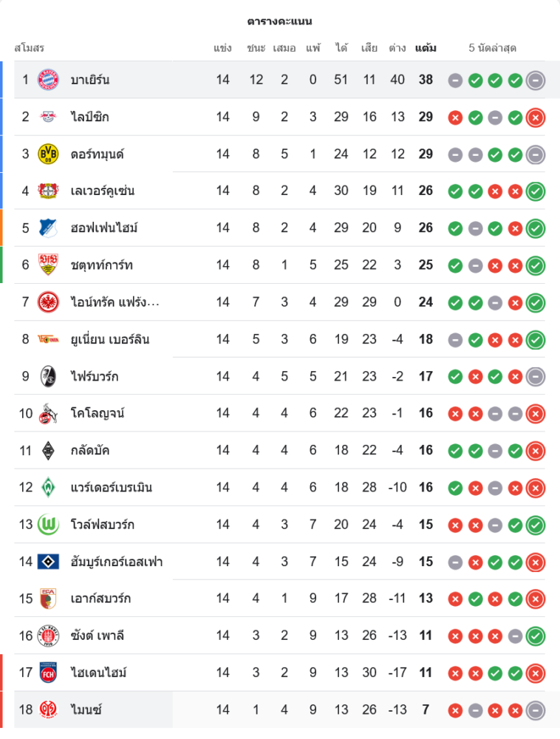Image resolution: width=560 pixels, height=739 pixels.
Task: Click the Borussia Dortmund BVB badge
Action: 48,154
